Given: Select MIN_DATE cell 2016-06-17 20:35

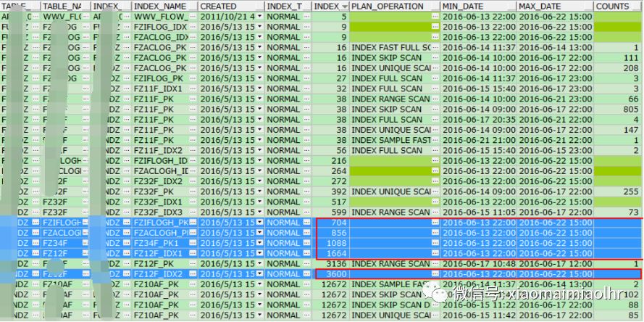Looking at the screenshot, I should pos(479,119).
